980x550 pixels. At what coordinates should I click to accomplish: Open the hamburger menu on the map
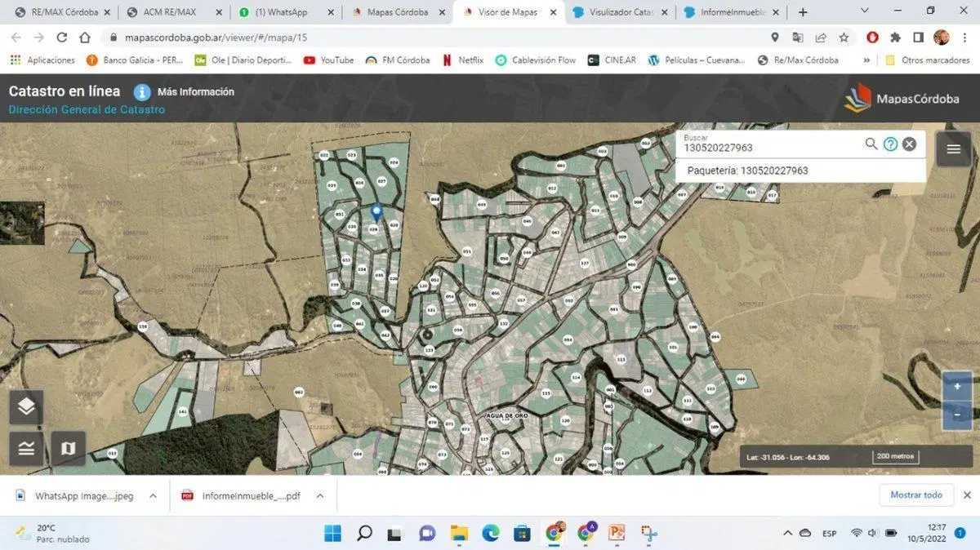[953, 149]
